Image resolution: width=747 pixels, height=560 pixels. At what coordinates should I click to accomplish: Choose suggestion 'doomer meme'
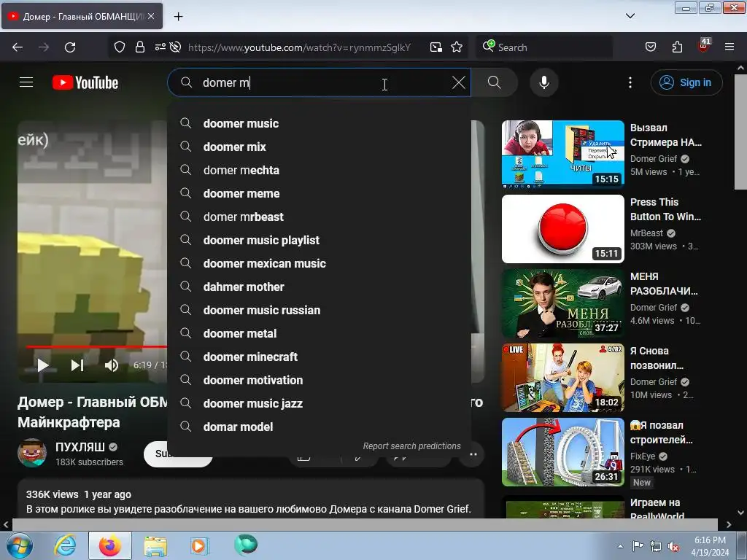320,193
